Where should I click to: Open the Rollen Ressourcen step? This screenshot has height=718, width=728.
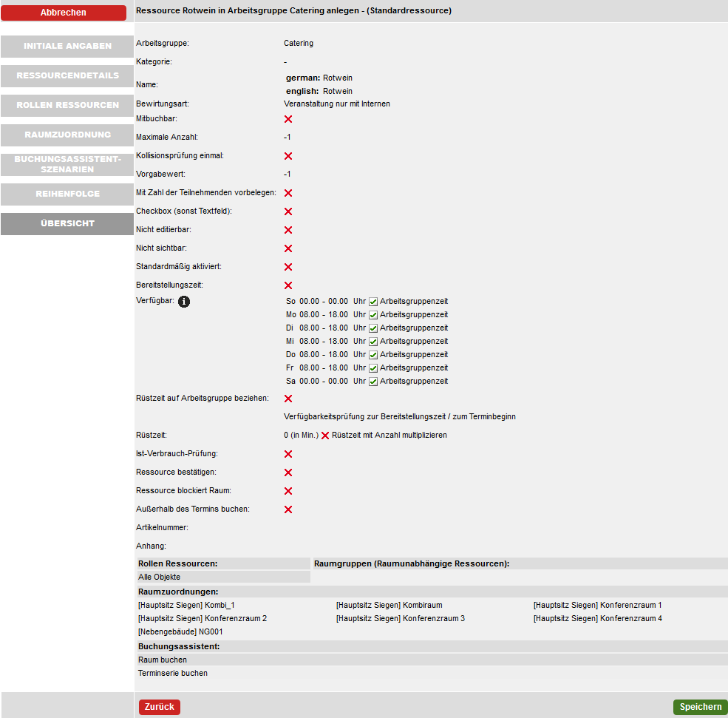click(x=67, y=106)
